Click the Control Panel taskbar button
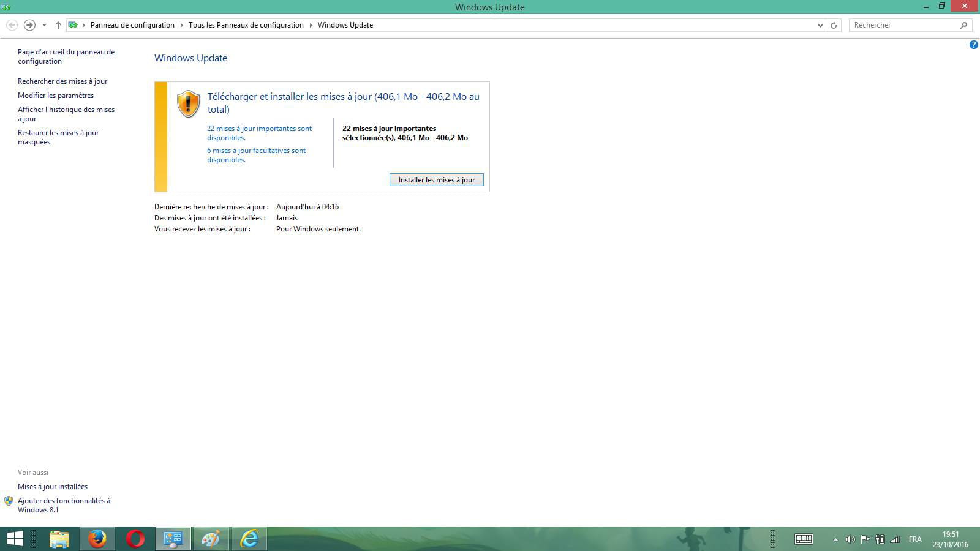This screenshot has width=980, height=551. click(173, 539)
